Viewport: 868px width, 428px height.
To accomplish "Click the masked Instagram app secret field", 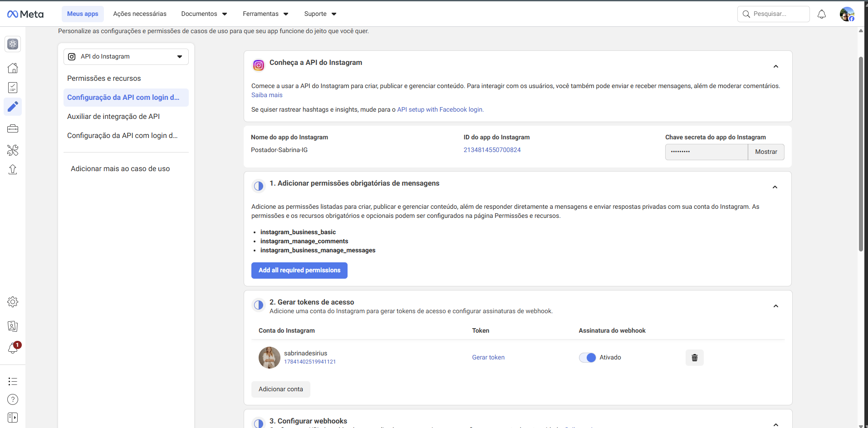I will pyautogui.click(x=706, y=152).
